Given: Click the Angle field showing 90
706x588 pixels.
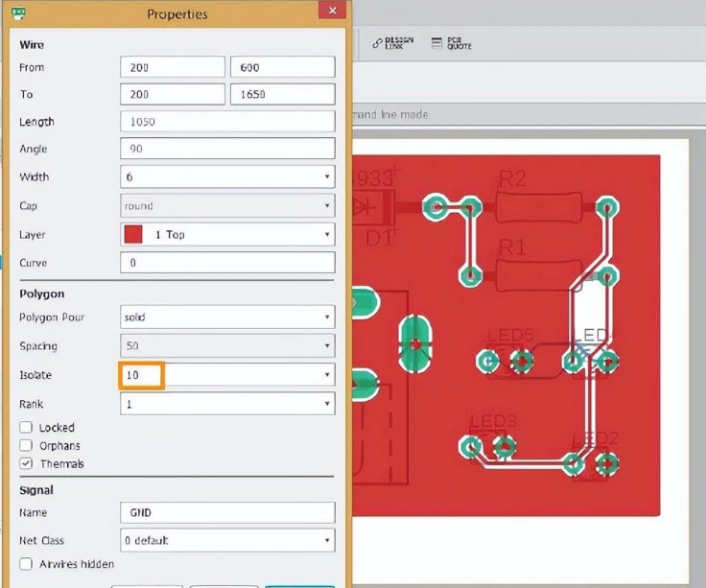Looking at the screenshot, I should click(x=227, y=149).
